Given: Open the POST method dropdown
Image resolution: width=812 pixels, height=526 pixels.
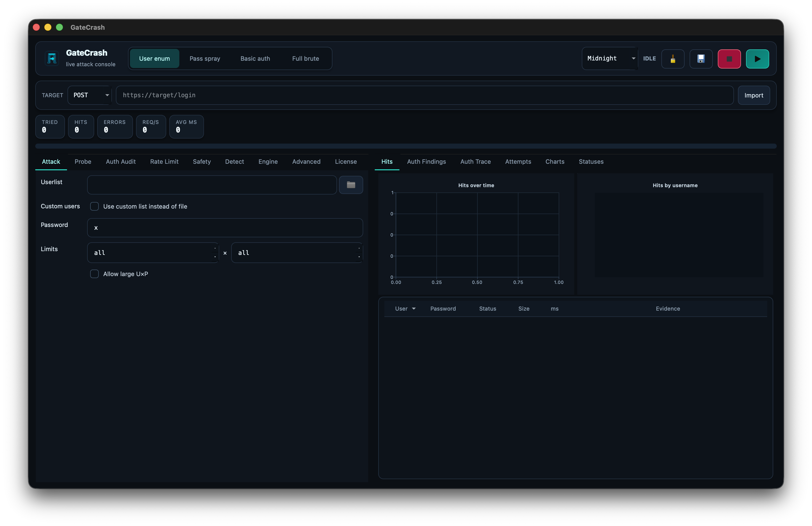Looking at the screenshot, I should [x=90, y=95].
